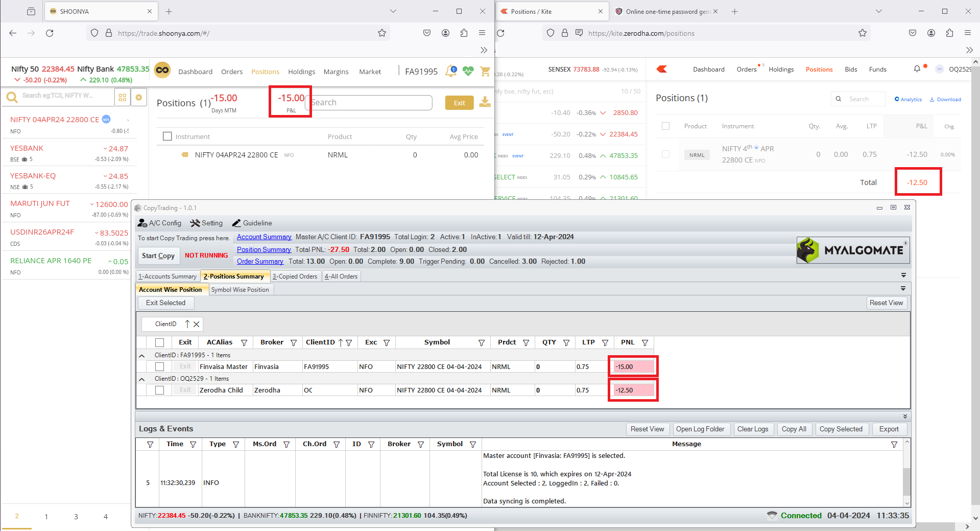The image size is (980, 531).
Task: Click Start Copy button
Action: (x=158, y=256)
